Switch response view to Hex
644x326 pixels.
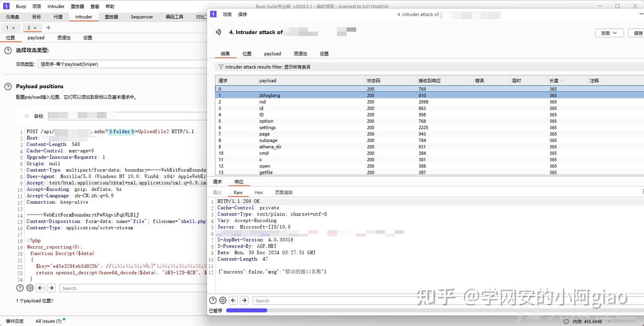click(258, 193)
